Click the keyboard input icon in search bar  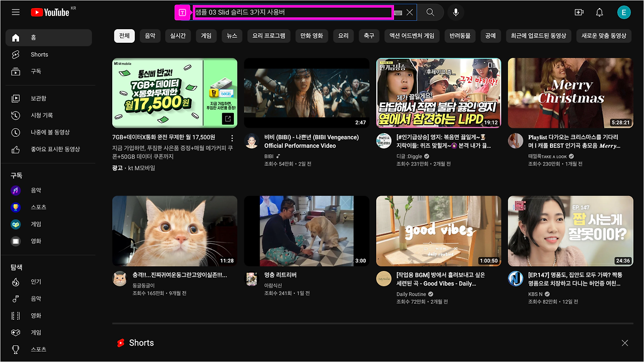click(x=397, y=12)
